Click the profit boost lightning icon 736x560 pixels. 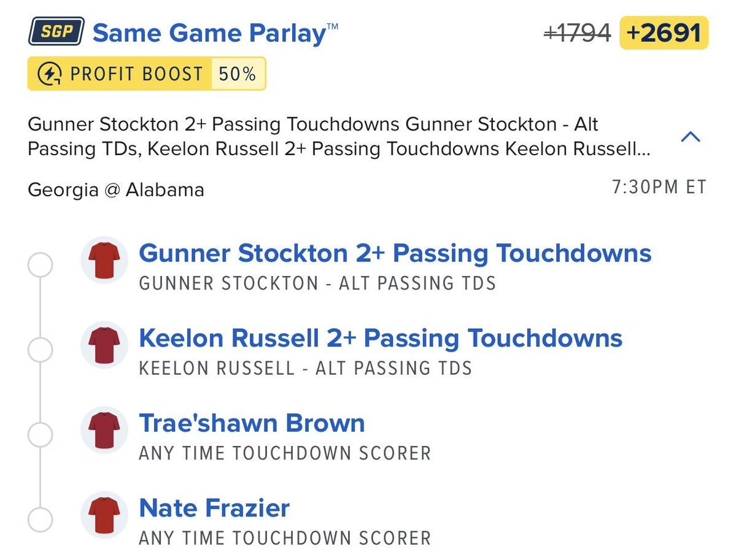(49, 74)
